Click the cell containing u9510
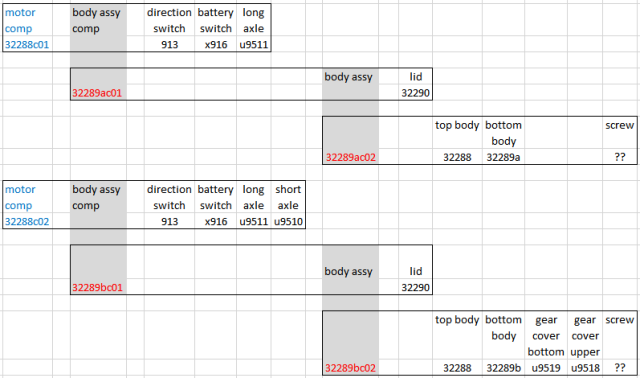Image resolution: width=640 pixels, height=378 pixels. (288, 222)
